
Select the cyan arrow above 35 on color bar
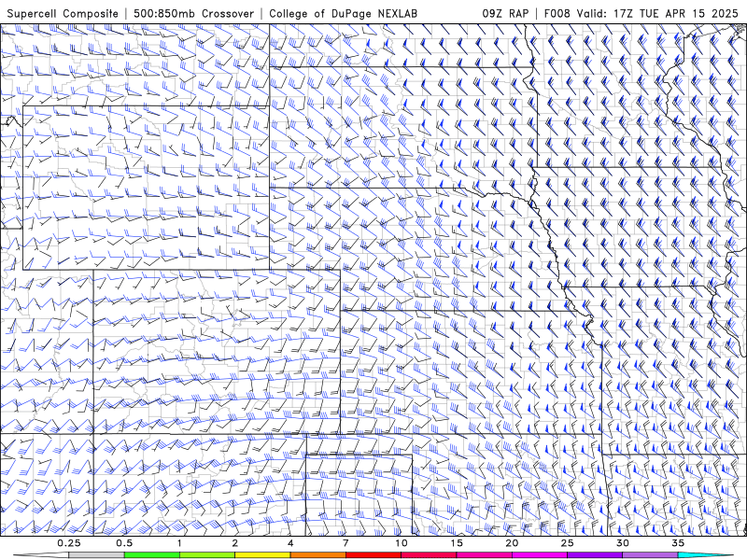point(706,555)
